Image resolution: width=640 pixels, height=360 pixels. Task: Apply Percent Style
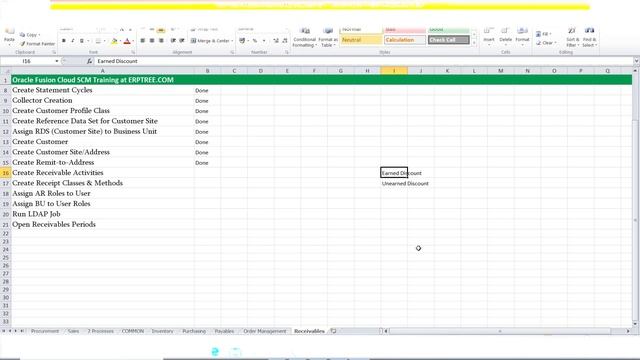click(255, 41)
